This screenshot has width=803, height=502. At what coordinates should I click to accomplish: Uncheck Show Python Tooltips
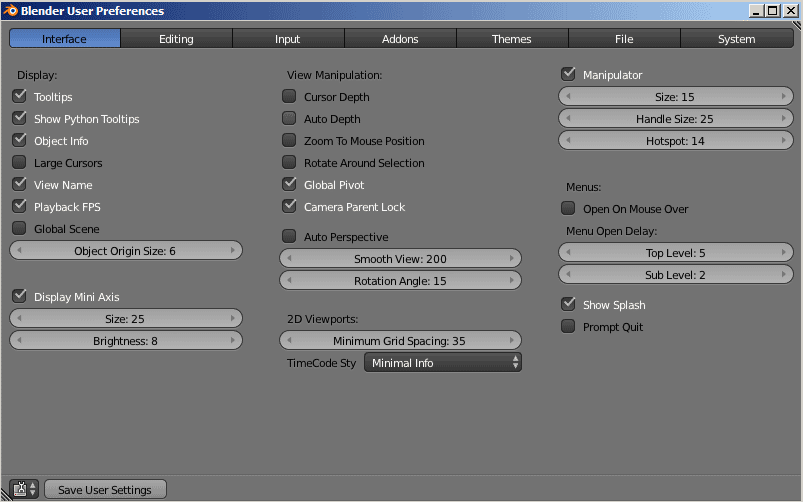[x=19, y=118]
